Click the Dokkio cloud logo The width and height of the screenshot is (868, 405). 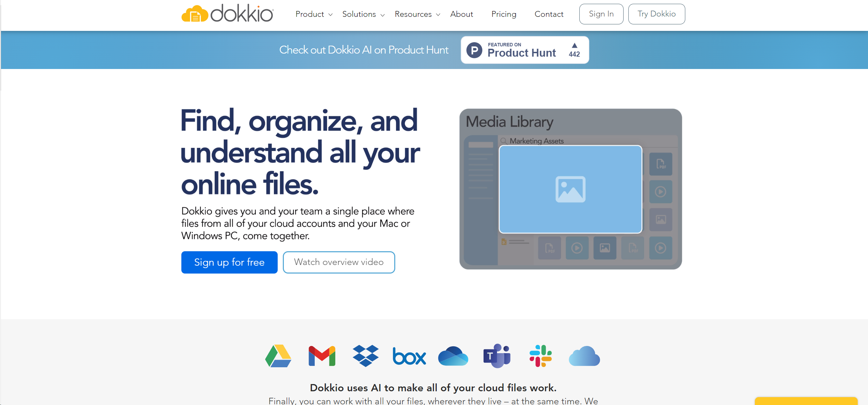tap(195, 14)
